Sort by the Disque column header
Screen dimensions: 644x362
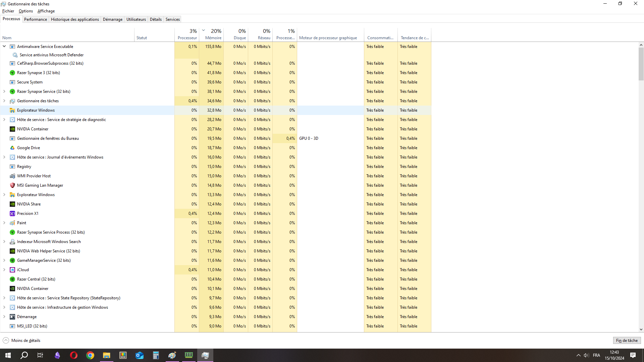tap(236, 35)
